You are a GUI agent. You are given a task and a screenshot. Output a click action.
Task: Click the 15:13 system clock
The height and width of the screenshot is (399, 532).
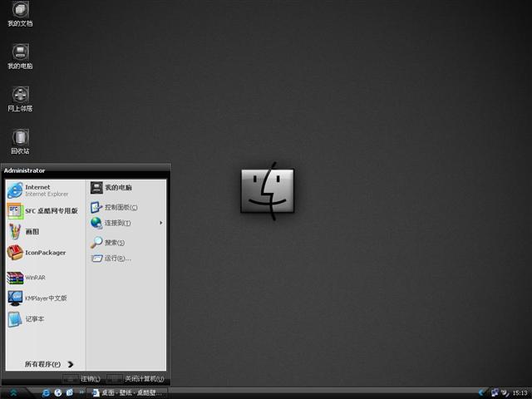click(520, 393)
